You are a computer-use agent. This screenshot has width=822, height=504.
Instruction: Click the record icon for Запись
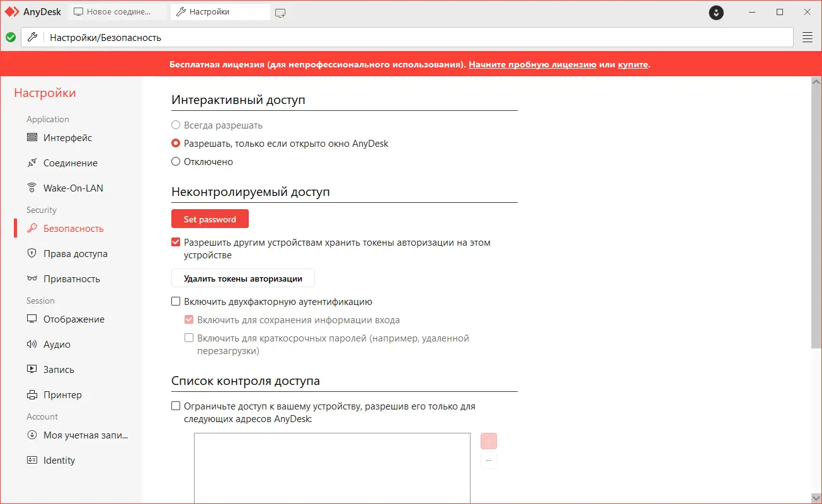32,369
